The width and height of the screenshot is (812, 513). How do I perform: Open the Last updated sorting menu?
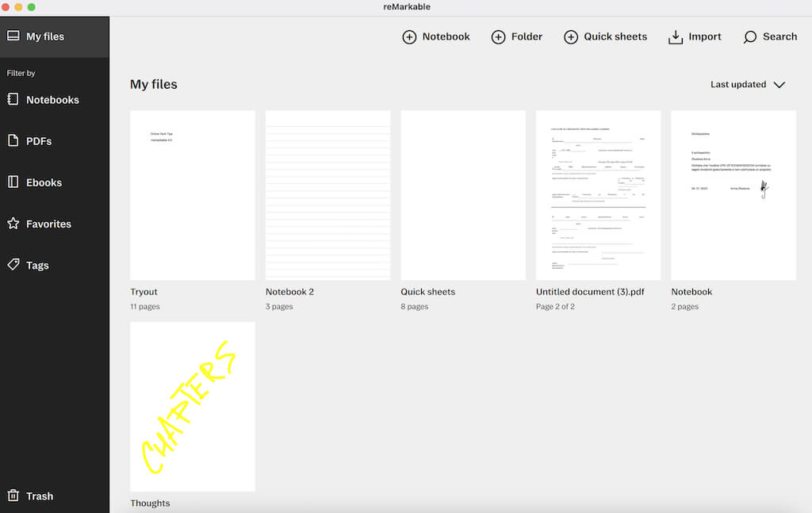[738, 85]
